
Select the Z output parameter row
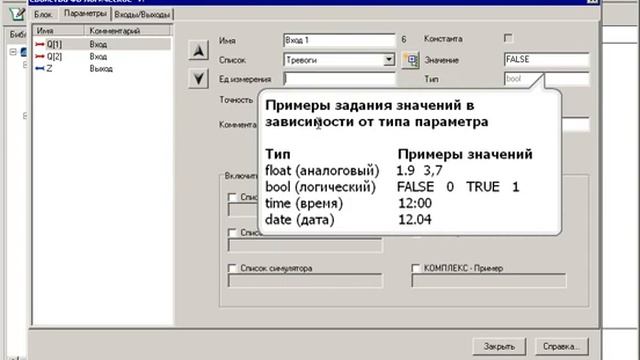point(102,69)
